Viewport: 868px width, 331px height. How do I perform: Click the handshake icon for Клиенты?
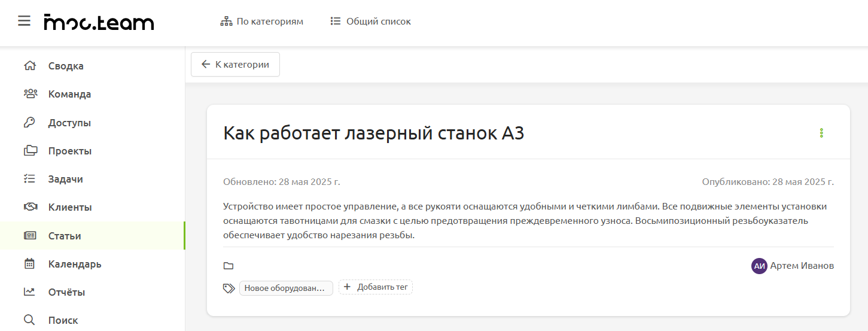30,207
